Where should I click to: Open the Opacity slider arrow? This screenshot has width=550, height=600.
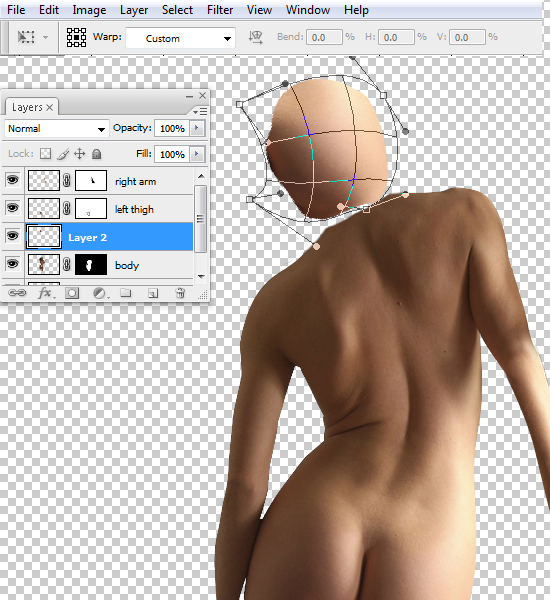point(197,128)
